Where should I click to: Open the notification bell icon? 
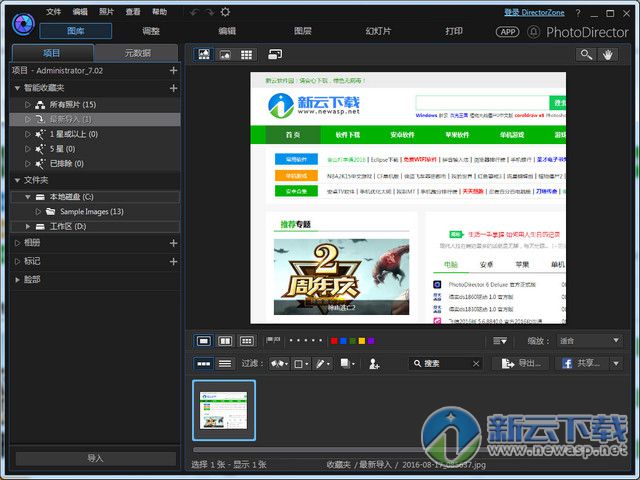pyautogui.click(x=533, y=32)
